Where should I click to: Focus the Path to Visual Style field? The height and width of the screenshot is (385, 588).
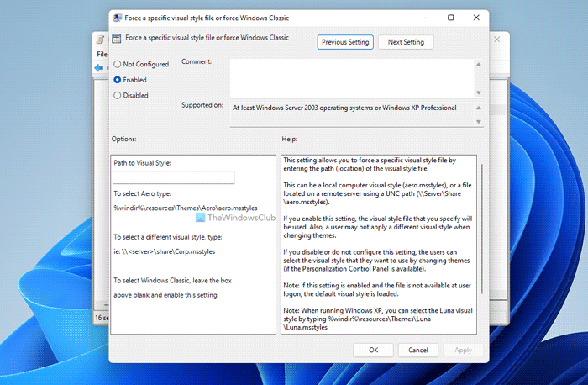(174, 177)
